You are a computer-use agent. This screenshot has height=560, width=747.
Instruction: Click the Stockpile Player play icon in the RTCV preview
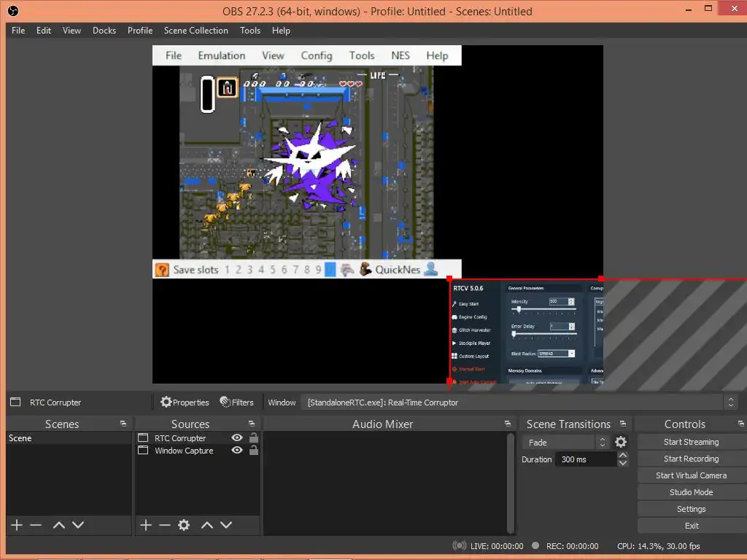point(454,343)
